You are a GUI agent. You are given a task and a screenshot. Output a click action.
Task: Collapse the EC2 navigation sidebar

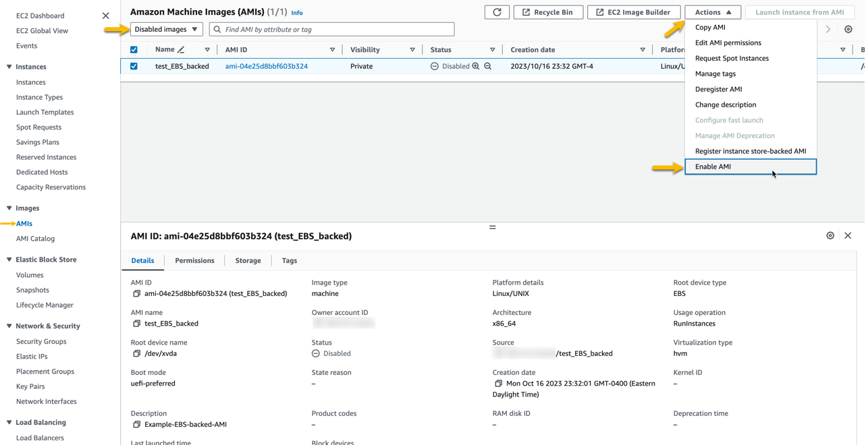[106, 15]
